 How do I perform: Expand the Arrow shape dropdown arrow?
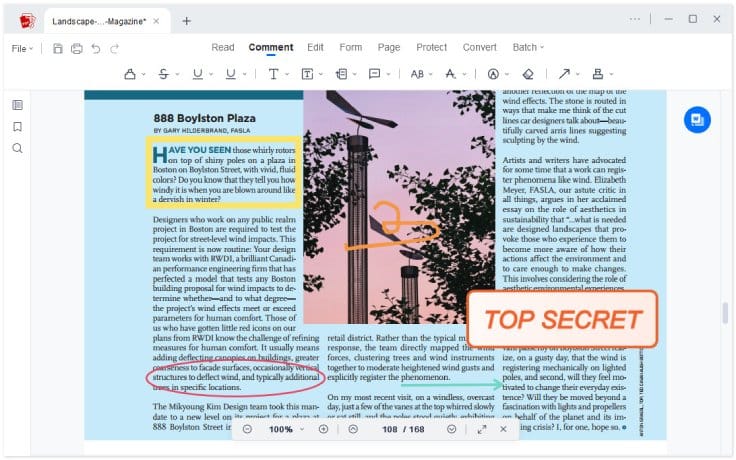tap(578, 75)
